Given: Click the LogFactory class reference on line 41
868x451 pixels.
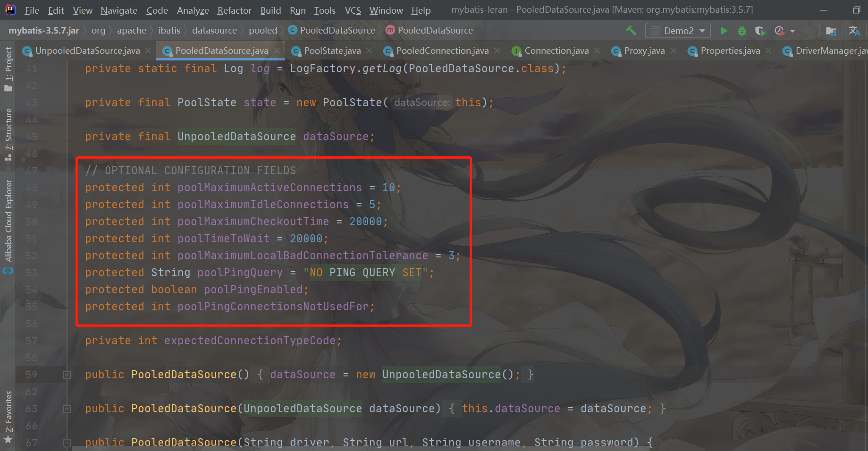Looking at the screenshot, I should click(322, 69).
